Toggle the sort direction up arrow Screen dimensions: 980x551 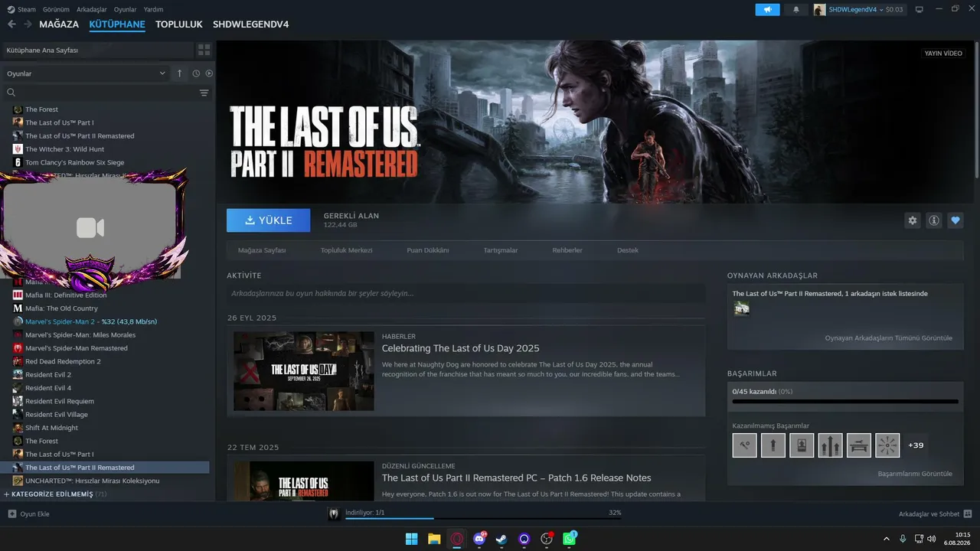pyautogui.click(x=180, y=73)
